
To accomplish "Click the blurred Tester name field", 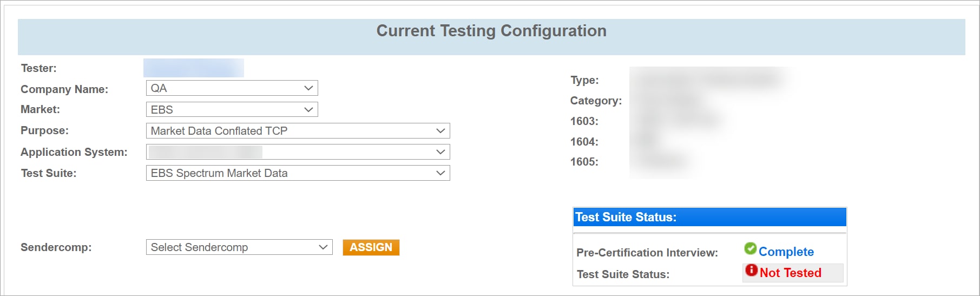I will coord(193,68).
